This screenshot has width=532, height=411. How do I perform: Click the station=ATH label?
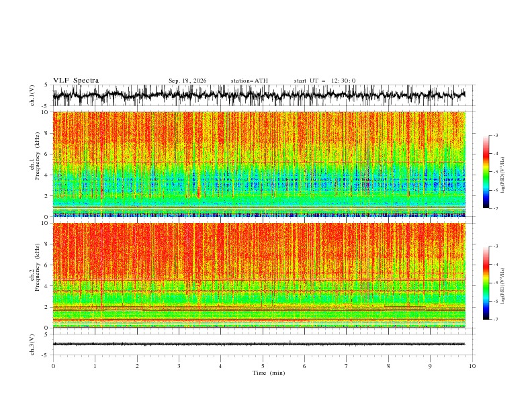[249, 81]
